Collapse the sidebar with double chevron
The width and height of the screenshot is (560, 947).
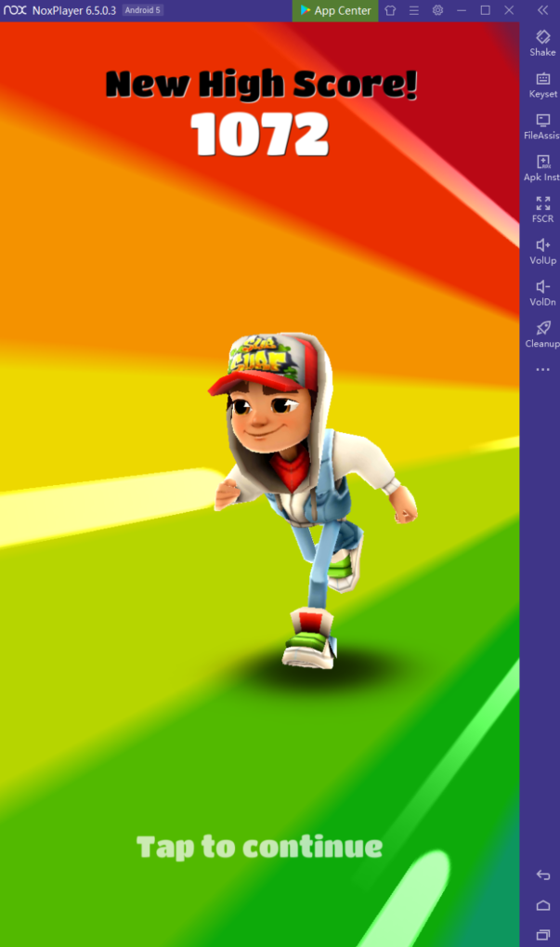[542, 10]
